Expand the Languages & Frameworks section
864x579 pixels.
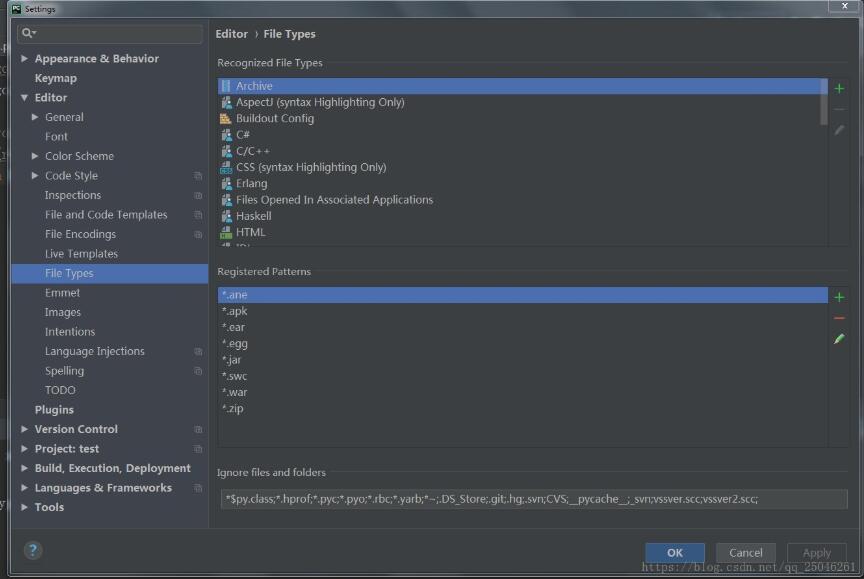(24, 487)
